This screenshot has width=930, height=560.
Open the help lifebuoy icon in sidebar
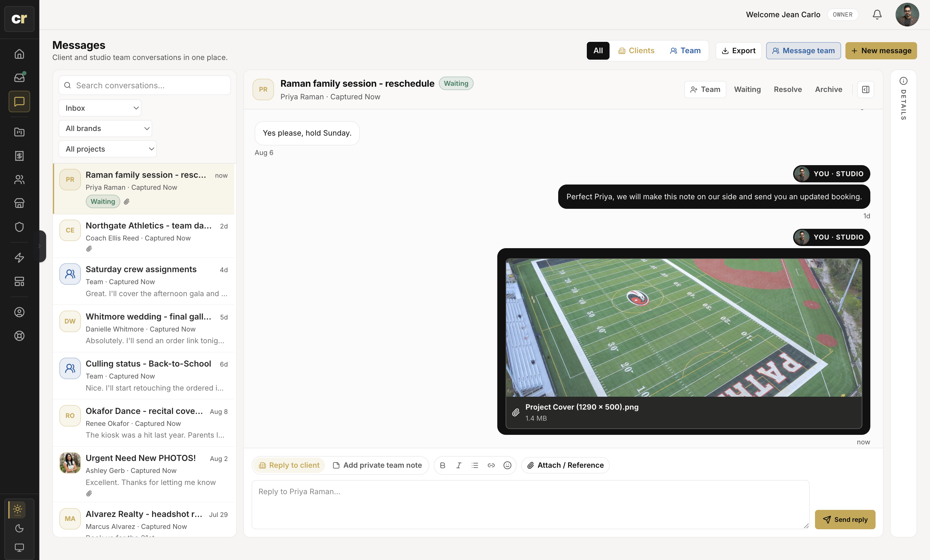[19, 336]
